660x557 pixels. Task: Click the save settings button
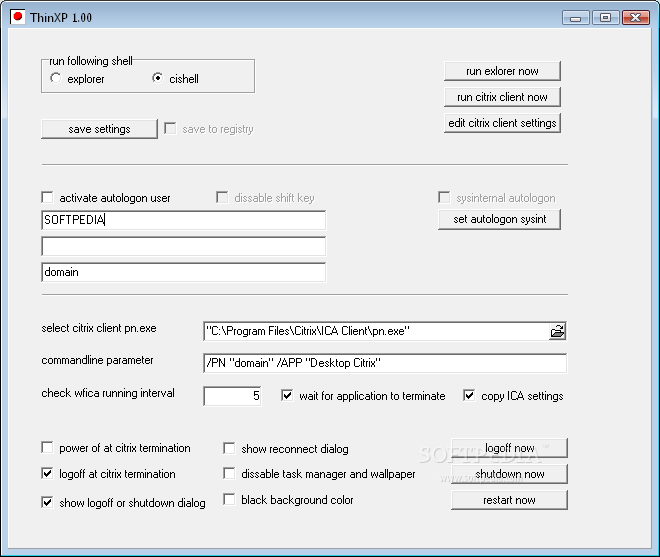pos(99,129)
